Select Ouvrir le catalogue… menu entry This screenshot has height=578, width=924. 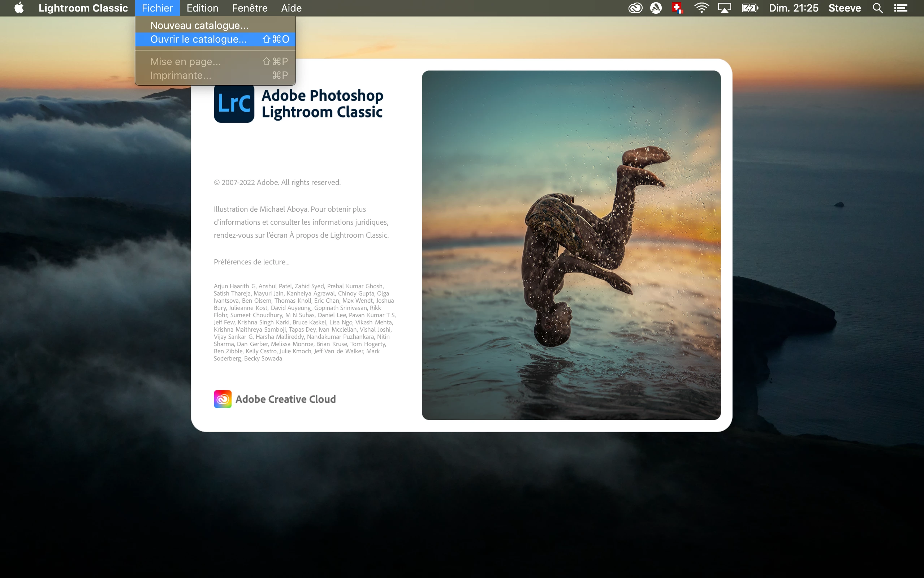coord(198,39)
